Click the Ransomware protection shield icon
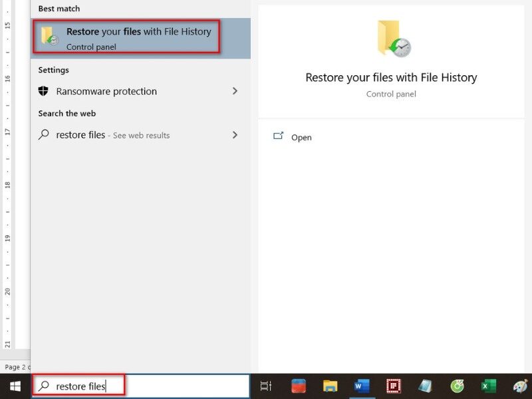The width and height of the screenshot is (532, 399). tap(41, 91)
